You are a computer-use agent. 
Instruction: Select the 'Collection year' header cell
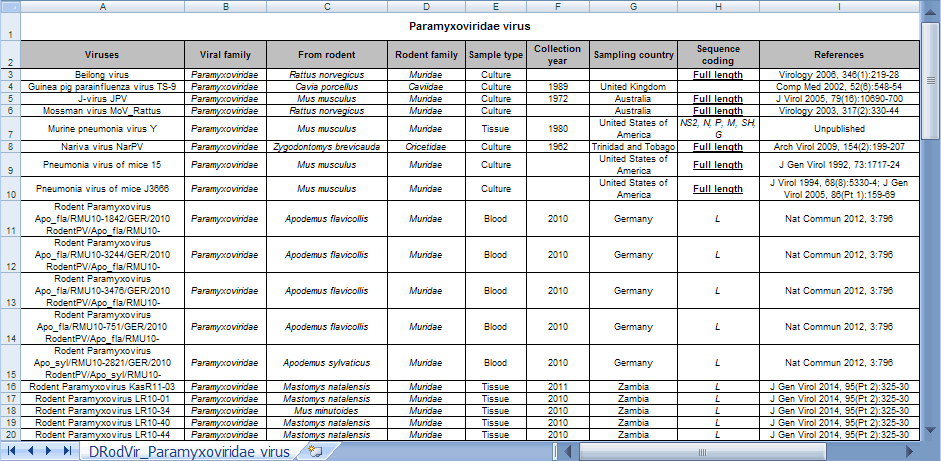[558, 54]
